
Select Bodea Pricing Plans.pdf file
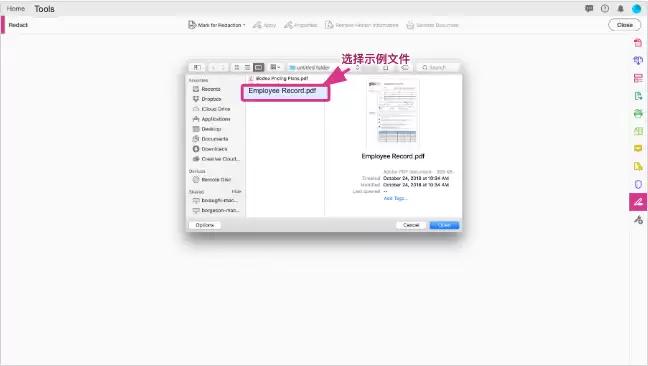click(282, 78)
